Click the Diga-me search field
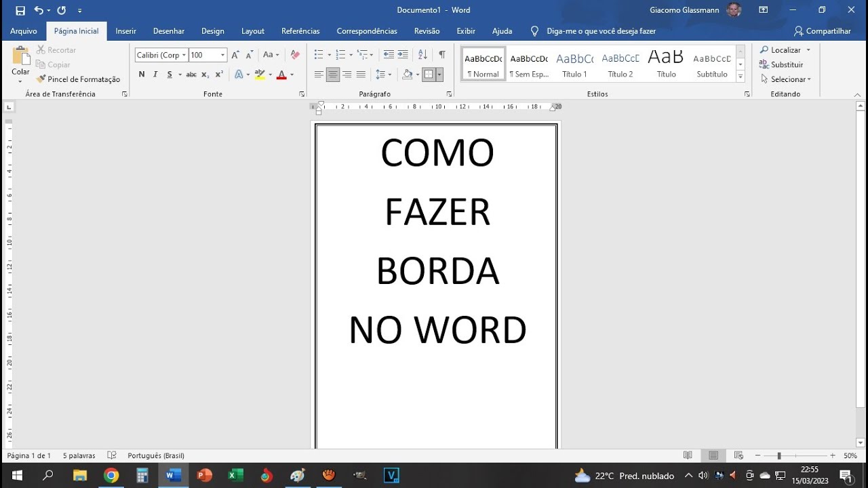This screenshot has height=488, width=868. [601, 31]
